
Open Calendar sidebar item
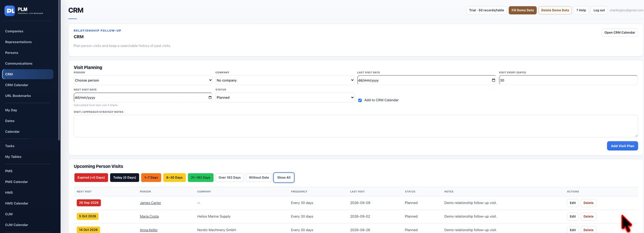12,132
